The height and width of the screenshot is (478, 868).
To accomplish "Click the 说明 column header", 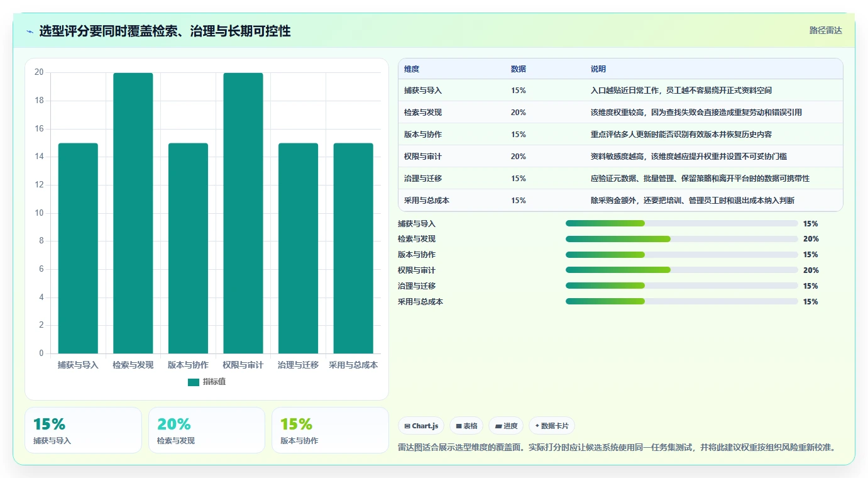I will pyautogui.click(x=598, y=69).
